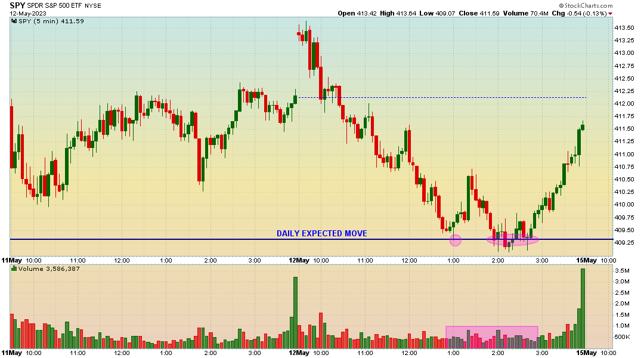Click the 412.75 price axis label

coord(624,66)
